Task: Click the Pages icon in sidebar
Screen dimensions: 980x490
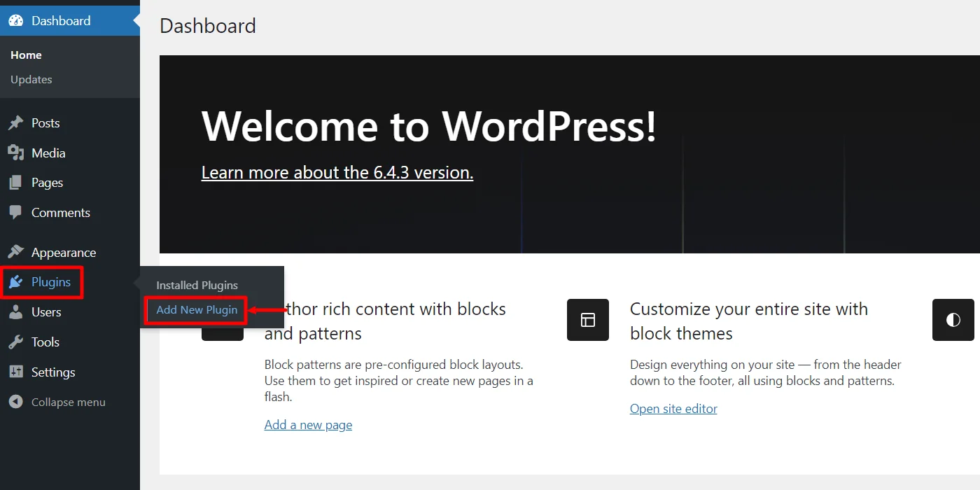Action: 15,183
